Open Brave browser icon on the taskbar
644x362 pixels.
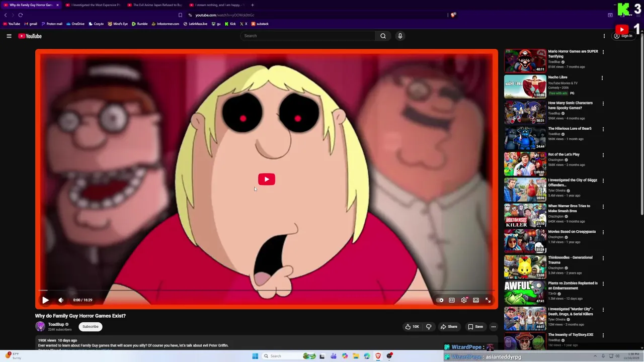click(378, 356)
